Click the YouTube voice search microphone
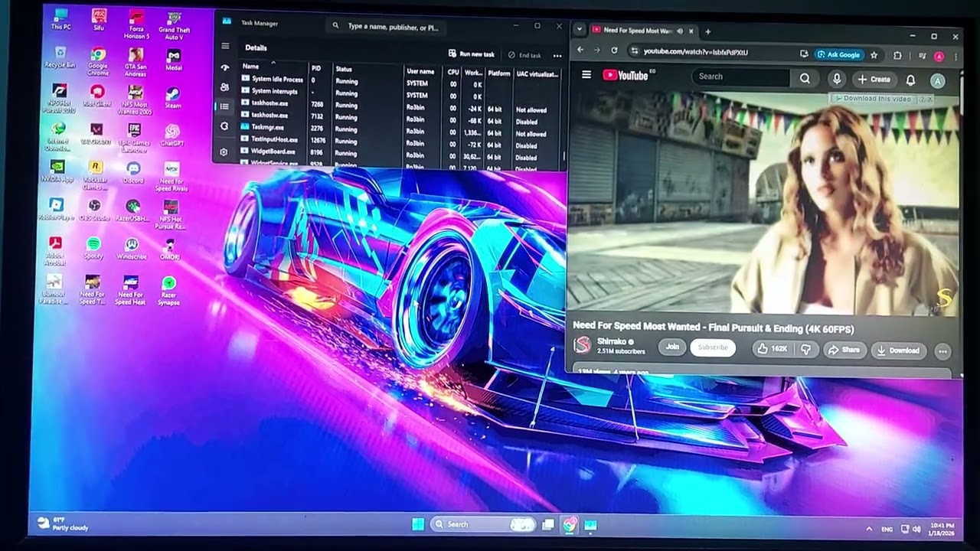 [x=836, y=78]
